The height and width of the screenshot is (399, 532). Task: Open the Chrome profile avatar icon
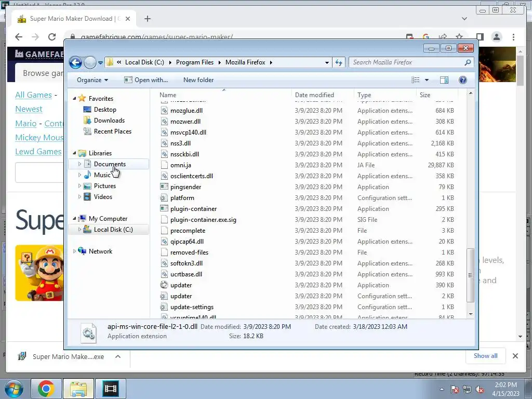496,37
